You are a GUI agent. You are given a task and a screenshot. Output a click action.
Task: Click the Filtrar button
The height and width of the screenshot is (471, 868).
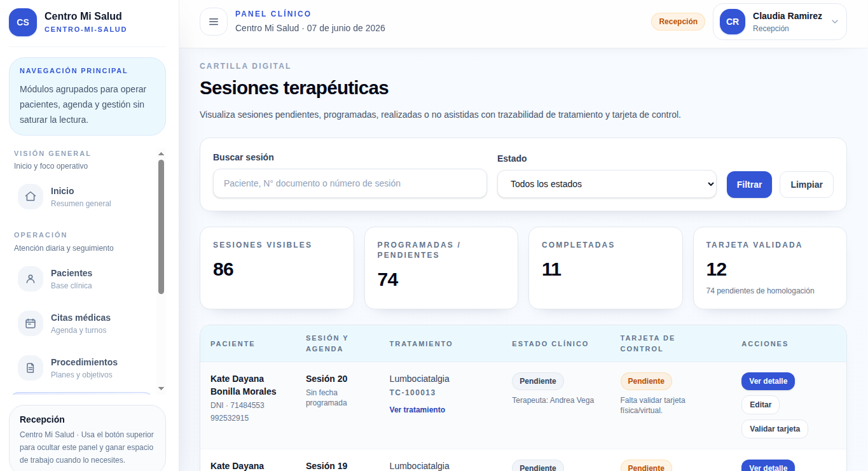point(749,185)
